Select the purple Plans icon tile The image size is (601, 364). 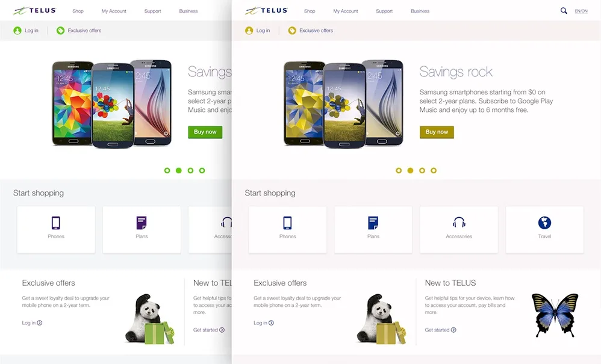point(142,230)
